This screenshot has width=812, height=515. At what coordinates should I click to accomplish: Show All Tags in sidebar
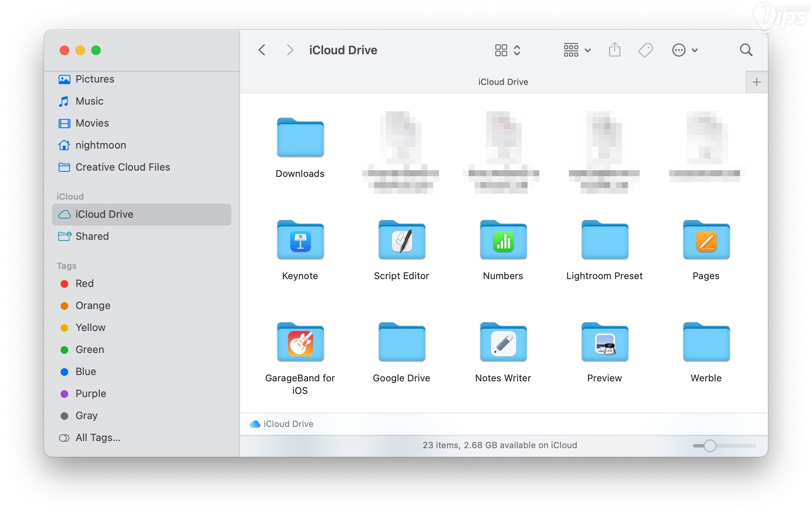click(x=98, y=438)
